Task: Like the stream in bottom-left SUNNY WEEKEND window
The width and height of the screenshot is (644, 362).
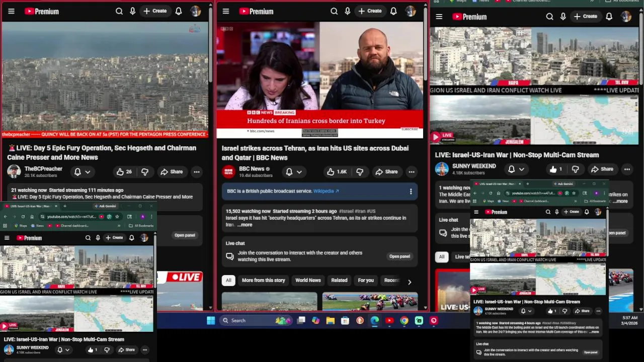Action: coord(94,350)
